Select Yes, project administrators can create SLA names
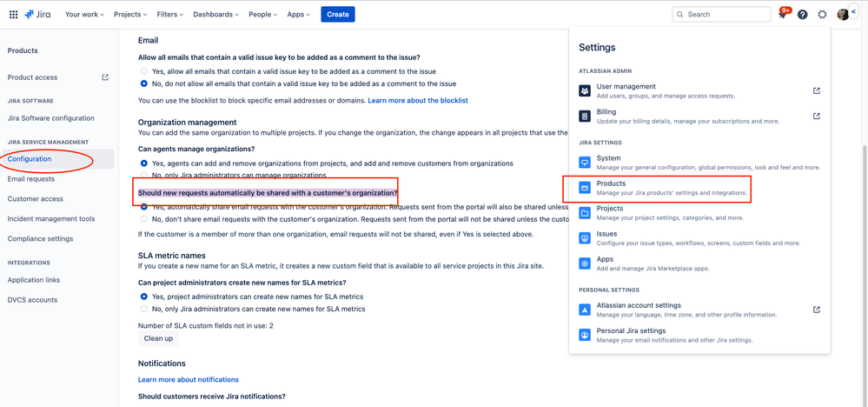The height and width of the screenshot is (407, 868). [144, 297]
